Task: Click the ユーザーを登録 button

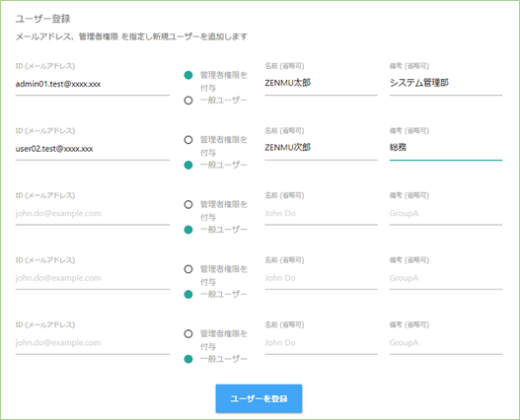Action: click(x=259, y=398)
